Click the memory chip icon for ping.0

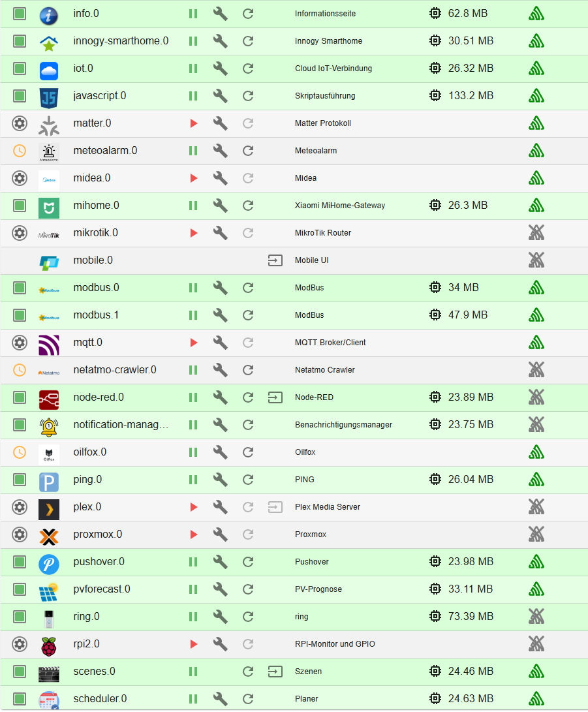coord(435,480)
